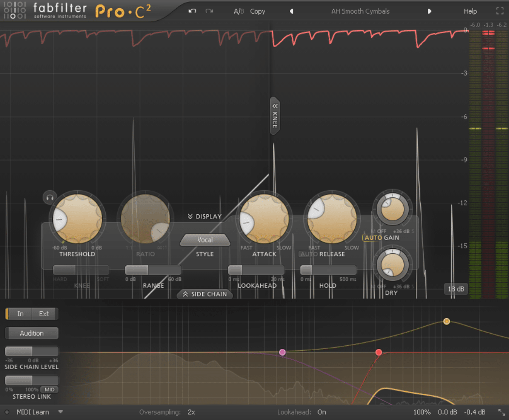Go to the previous preset arrow
Viewport: 509px width, 420px height.
click(x=291, y=11)
